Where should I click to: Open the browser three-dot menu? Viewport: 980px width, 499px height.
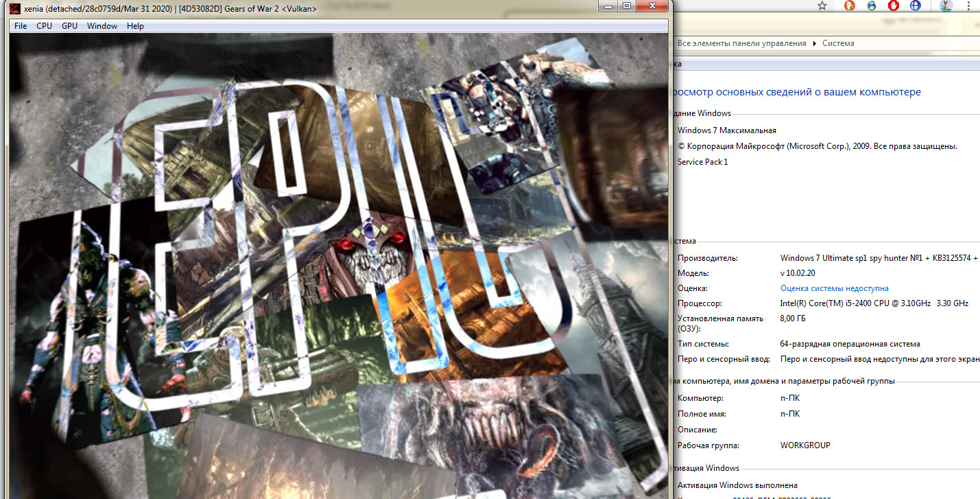(x=970, y=5)
